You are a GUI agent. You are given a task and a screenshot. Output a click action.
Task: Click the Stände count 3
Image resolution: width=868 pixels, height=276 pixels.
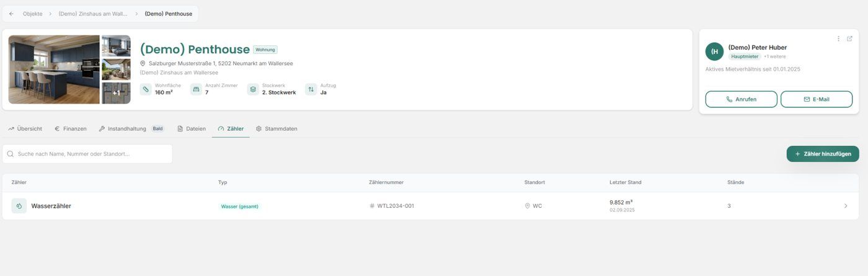pyautogui.click(x=729, y=206)
